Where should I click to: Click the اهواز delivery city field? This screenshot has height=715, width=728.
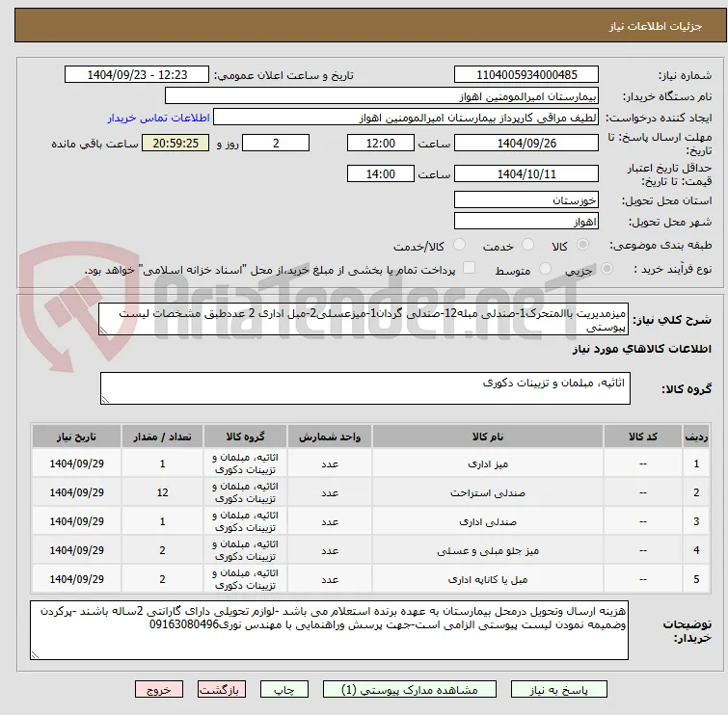(526, 221)
